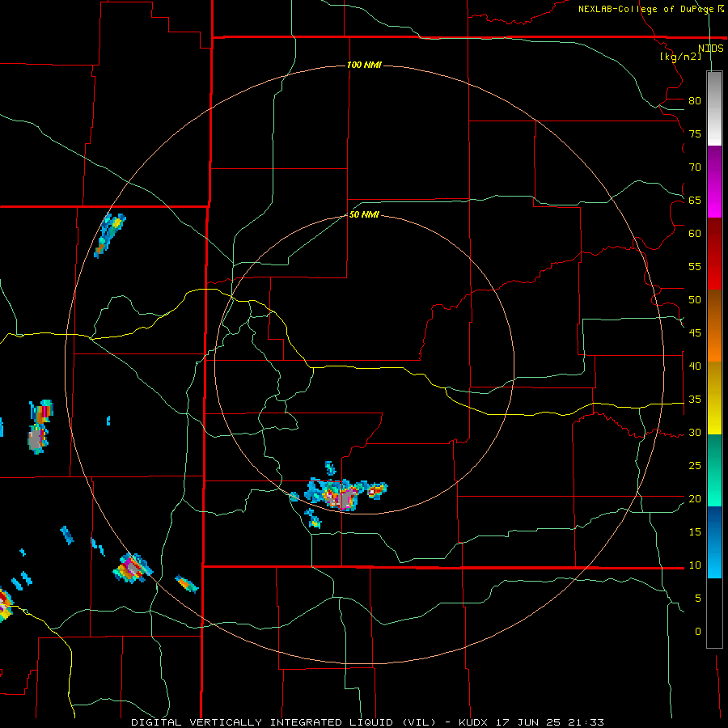Click the 40 value on the color scale
Screen dimensions: 728x728
pos(695,366)
